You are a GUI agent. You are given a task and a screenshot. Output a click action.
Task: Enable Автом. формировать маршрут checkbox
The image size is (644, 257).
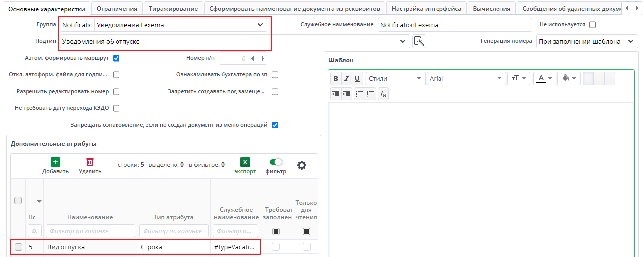(x=117, y=58)
